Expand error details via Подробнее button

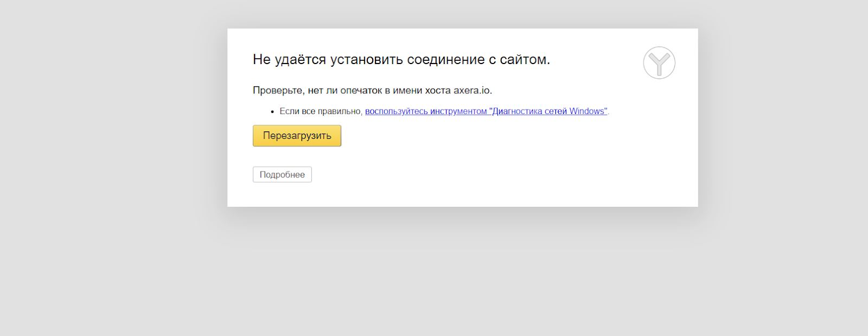click(282, 175)
